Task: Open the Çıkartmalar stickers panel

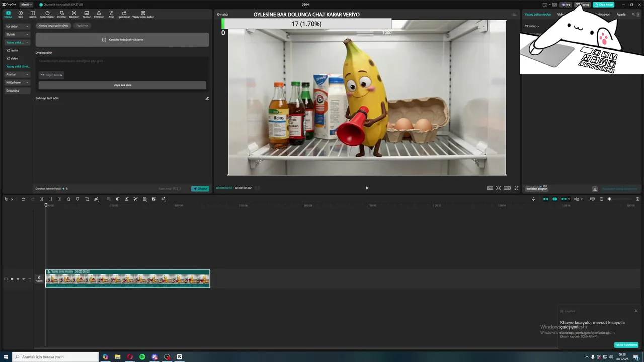Action: click(x=47, y=14)
